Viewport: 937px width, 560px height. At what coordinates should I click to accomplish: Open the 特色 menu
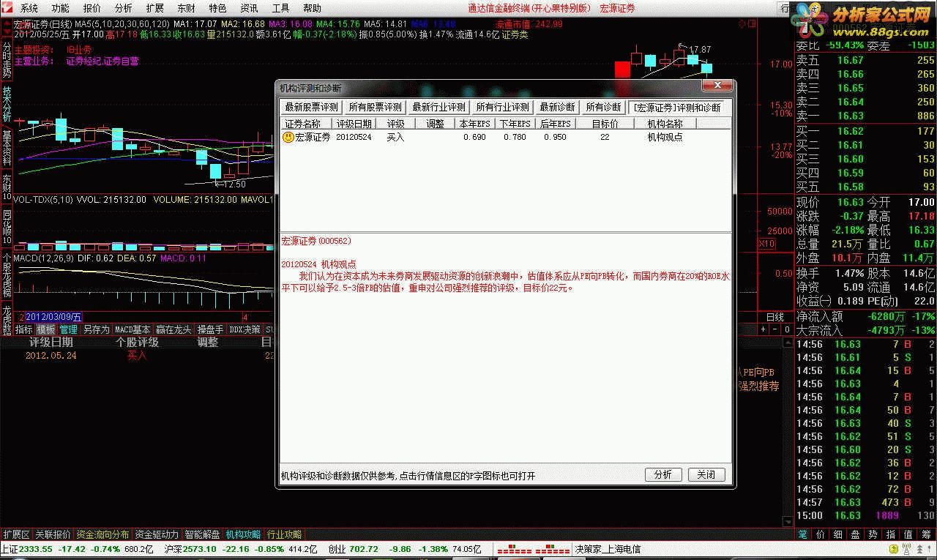pyautogui.click(x=217, y=8)
